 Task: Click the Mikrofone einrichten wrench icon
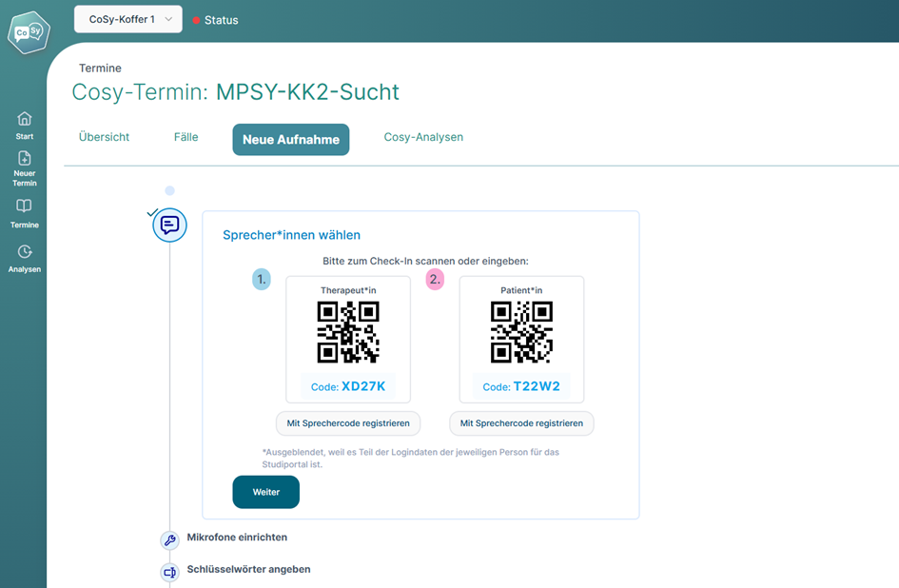(168, 539)
